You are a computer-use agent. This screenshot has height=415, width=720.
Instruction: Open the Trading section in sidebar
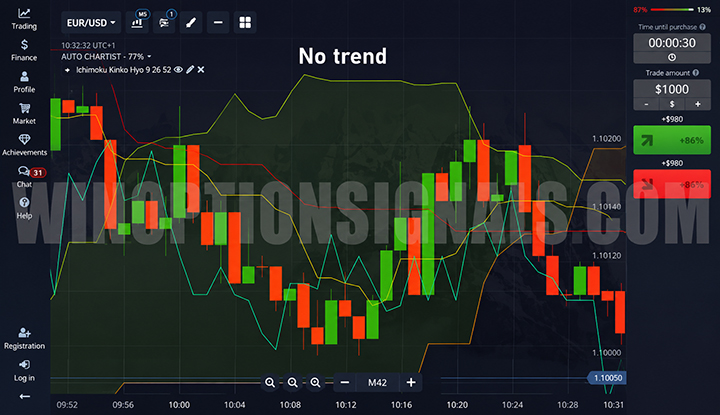24,19
